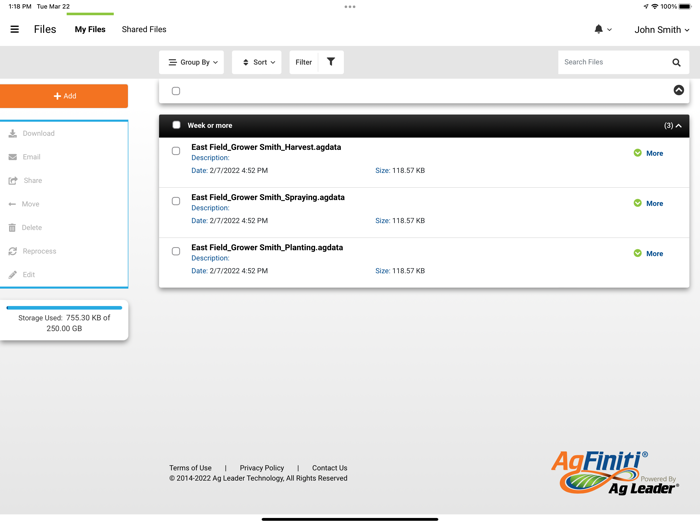Screen dimensions: 700x525
Task: Click the round collapse-all arrow button
Action: pos(679,90)
